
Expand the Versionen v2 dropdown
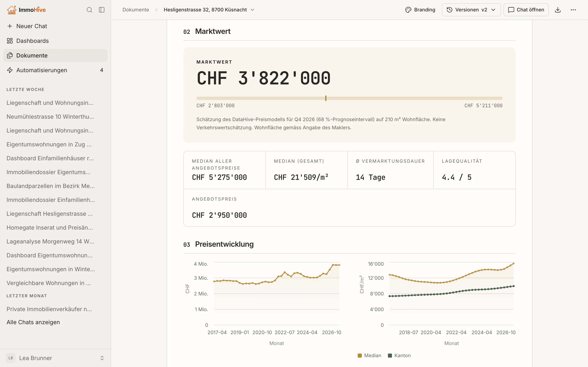[x=471, y=10]
